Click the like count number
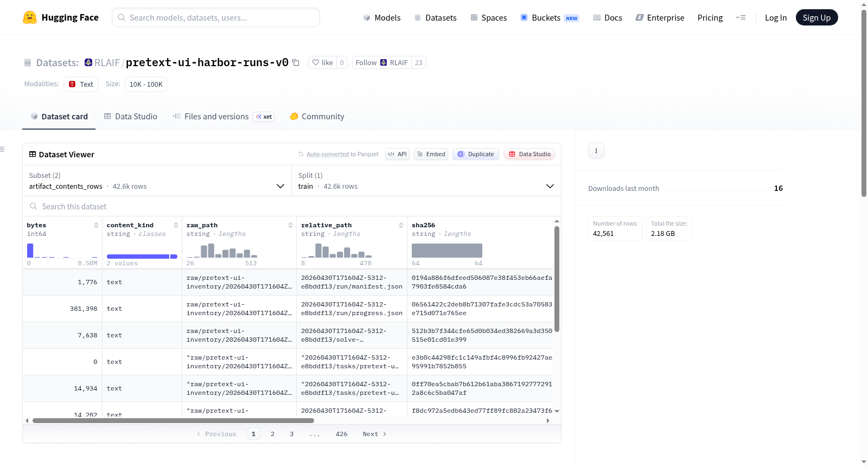This screenshot has height=467, width=868. [x=342, y=62]
